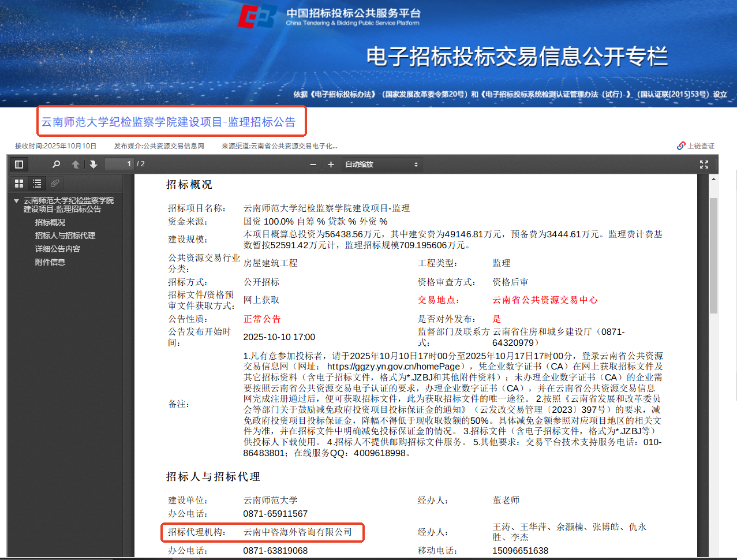The height and width of the screenshot is (560, 737).
Task: Collapse the 云南师范大学纪检监察学院 outline node
Action: click(x=16, y=201)
